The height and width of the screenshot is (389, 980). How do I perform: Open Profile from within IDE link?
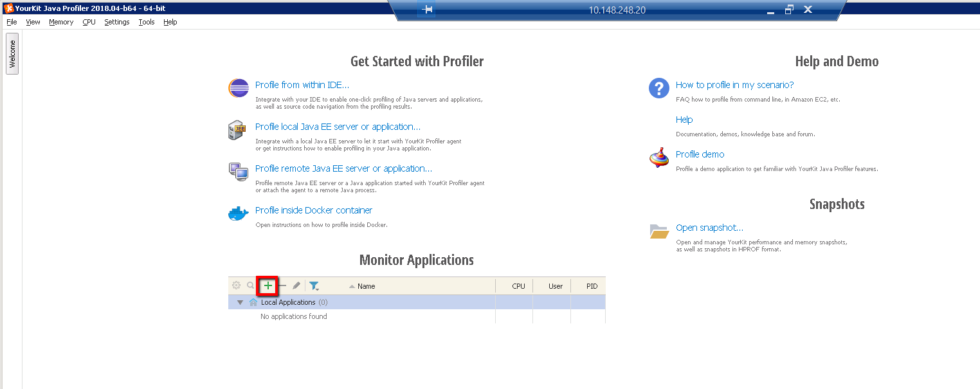click(302, 84)
